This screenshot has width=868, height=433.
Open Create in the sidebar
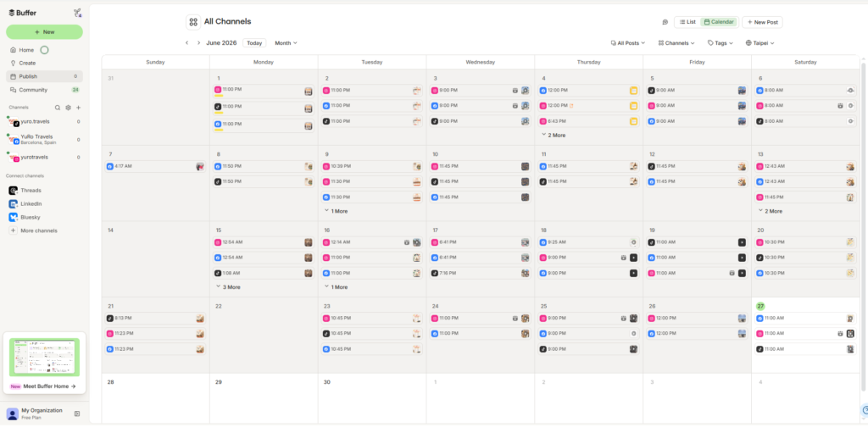click(44, 63)
